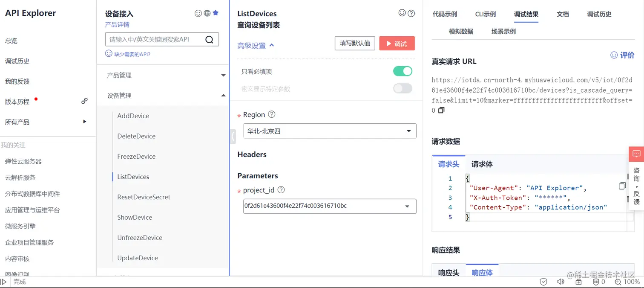Select FreezeDevice API
The height and width of the screenshot is (288, 644).
click(x=136, y=156)
